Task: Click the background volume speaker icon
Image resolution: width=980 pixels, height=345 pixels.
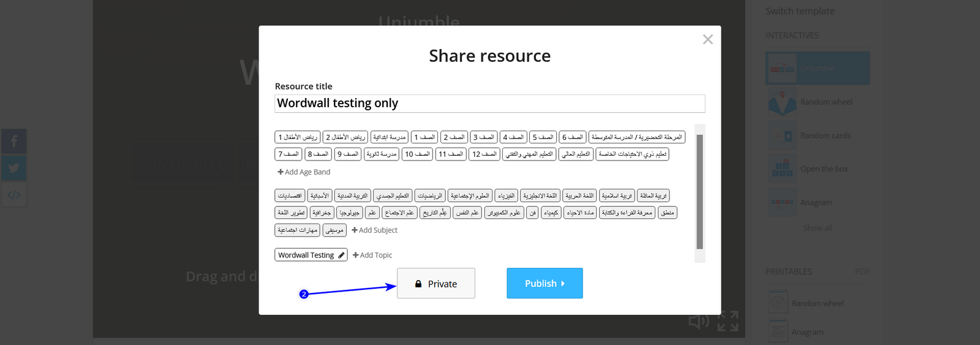Action: click(x=699, y=321)
